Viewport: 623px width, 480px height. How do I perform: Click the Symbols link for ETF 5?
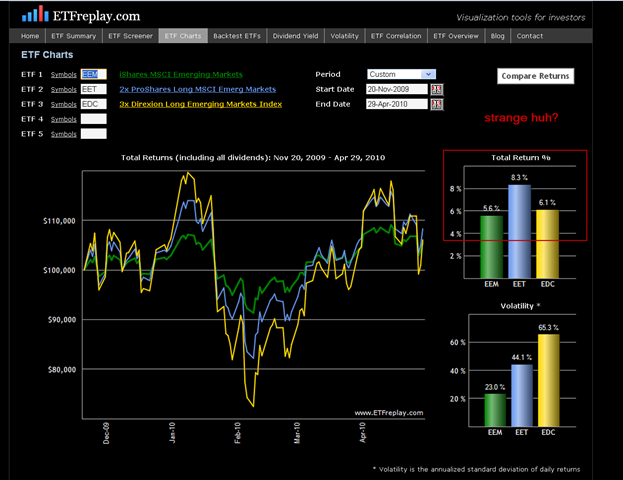[64, 134]
